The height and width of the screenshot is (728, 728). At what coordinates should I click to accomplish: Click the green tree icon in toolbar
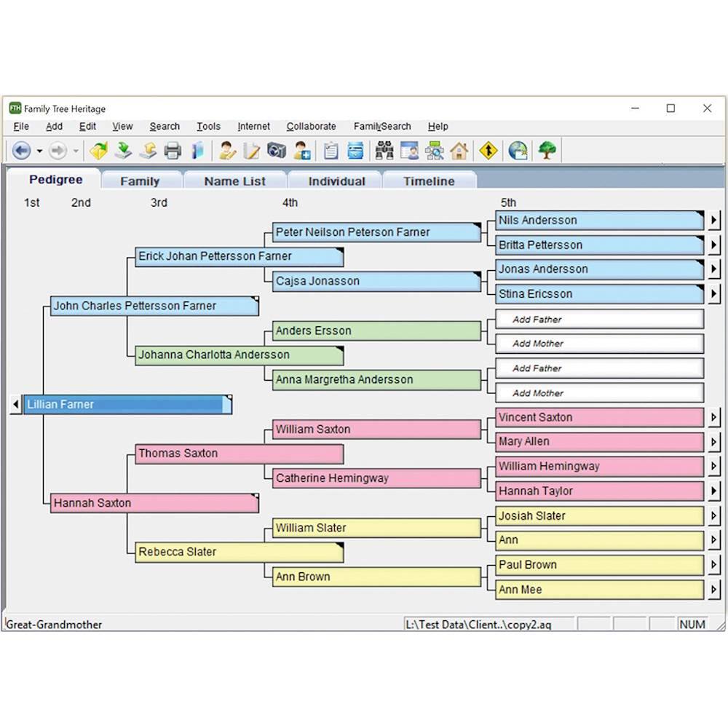(x=547, y=151)
